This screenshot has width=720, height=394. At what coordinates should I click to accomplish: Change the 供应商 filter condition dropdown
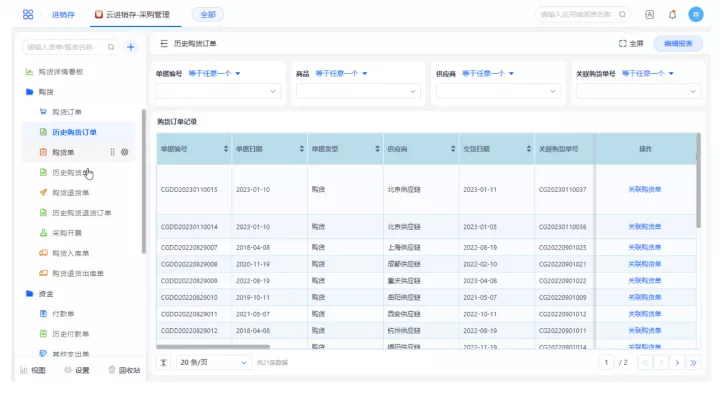(x=488, y=73)
